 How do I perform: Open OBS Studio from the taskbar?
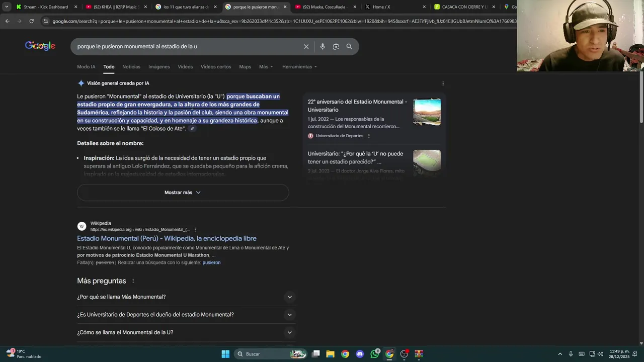coord(404,354)
